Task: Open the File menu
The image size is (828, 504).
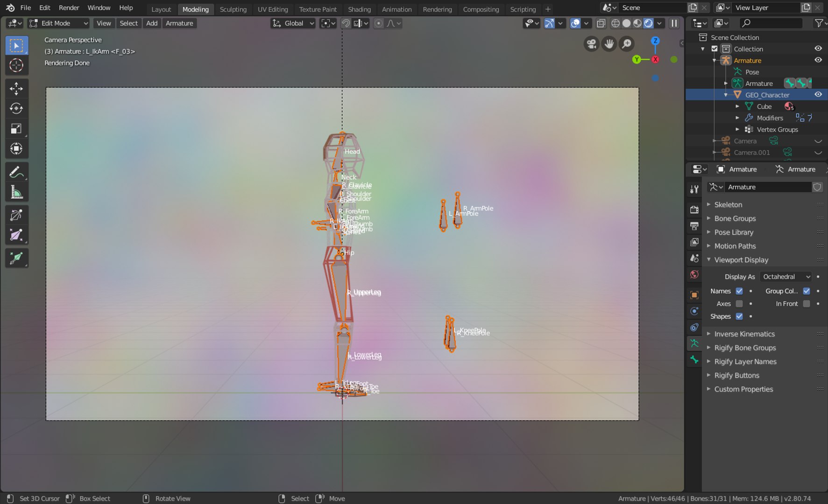Action: pos(26,8)
